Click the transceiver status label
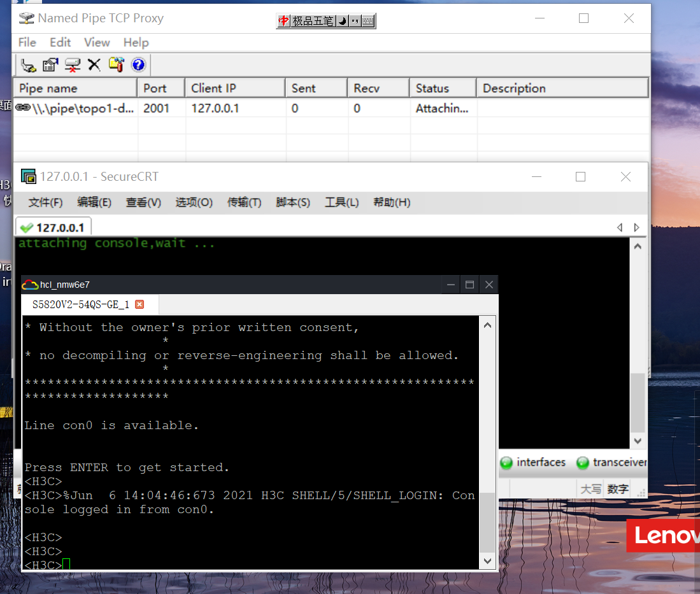 coord(620,462)
